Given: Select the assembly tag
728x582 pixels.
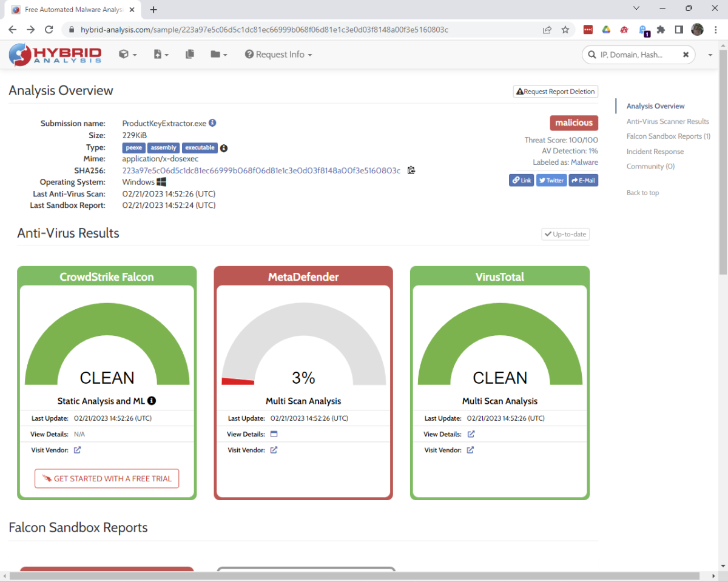Looking at the screenshot, I should (163, 147).
